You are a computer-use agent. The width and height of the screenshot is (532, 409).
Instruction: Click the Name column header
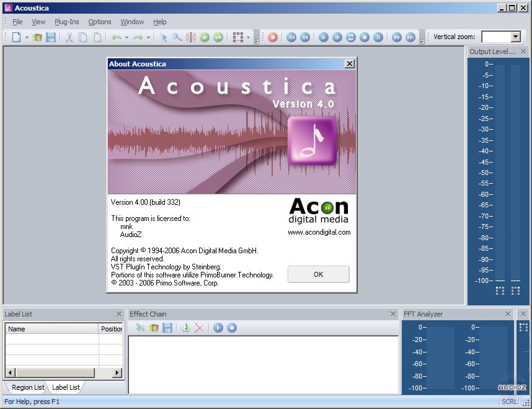tap(52, 329)
